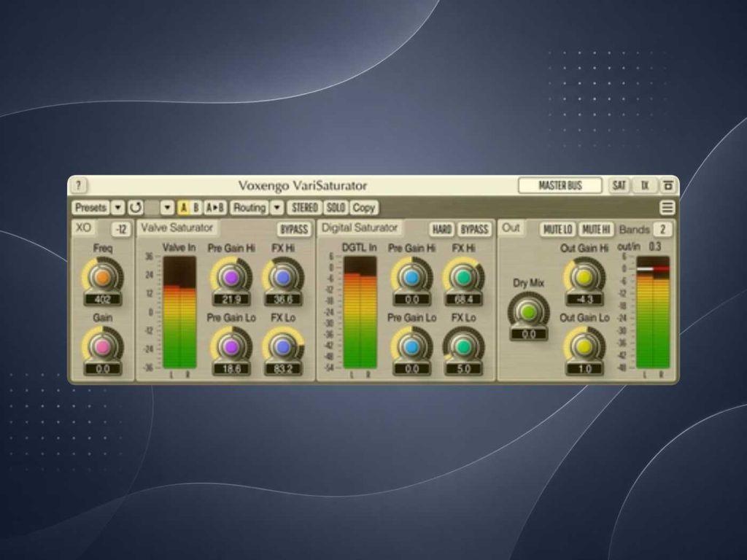The width and height of the screenshot is (747, 560).
Task: Toggle the SOLO button
Action: pyautogui.click(x=336, y=208)
